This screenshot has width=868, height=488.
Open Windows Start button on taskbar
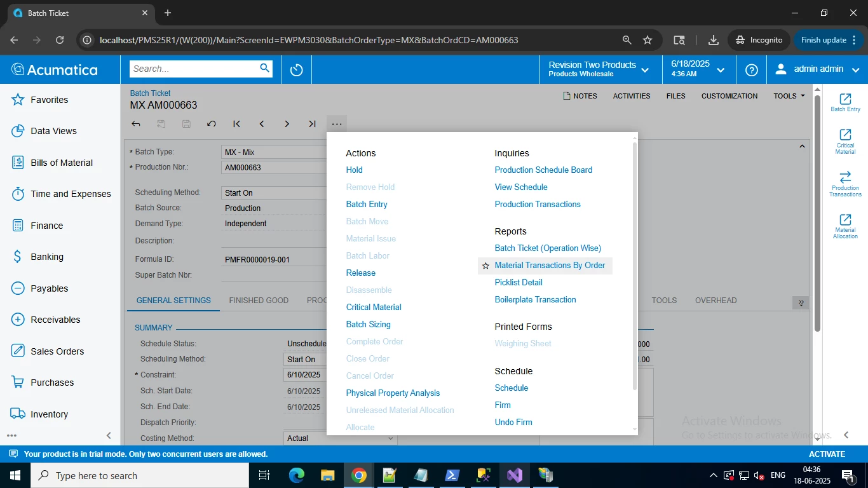point(15,475)
